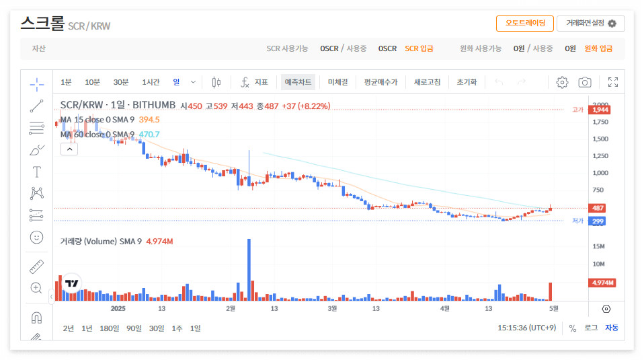Viewport: 644px width, 360px height.
Task: Open the forecast and measurement tools
Action: pos(36,215)
